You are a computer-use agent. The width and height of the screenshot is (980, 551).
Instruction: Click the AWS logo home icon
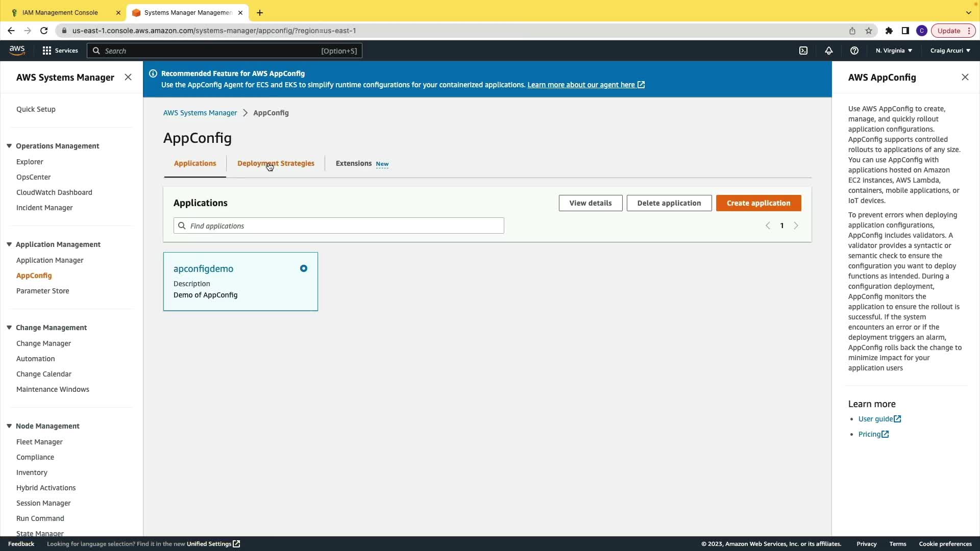[x=17, y=50]
